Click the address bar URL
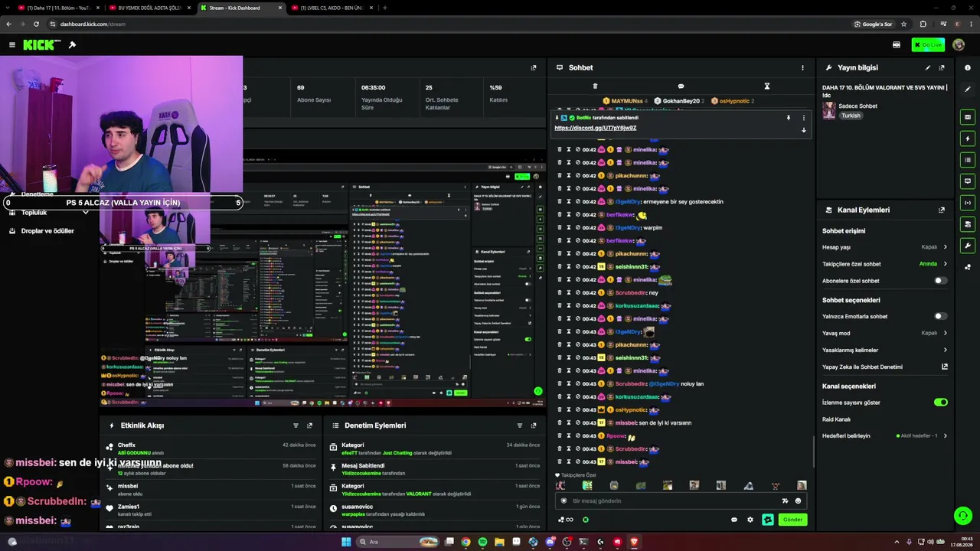The height and width of the screenshot is (551, 980). (x=93, y=24)
